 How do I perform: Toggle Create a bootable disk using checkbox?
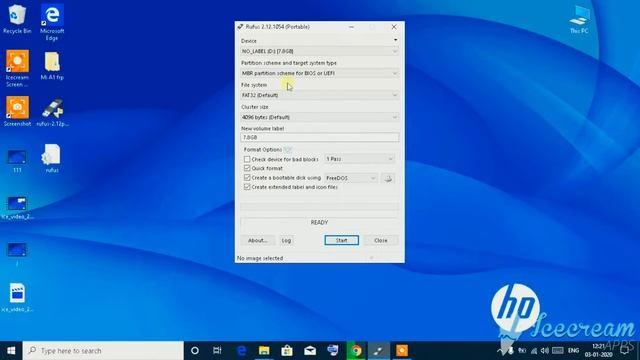(247, 178)
